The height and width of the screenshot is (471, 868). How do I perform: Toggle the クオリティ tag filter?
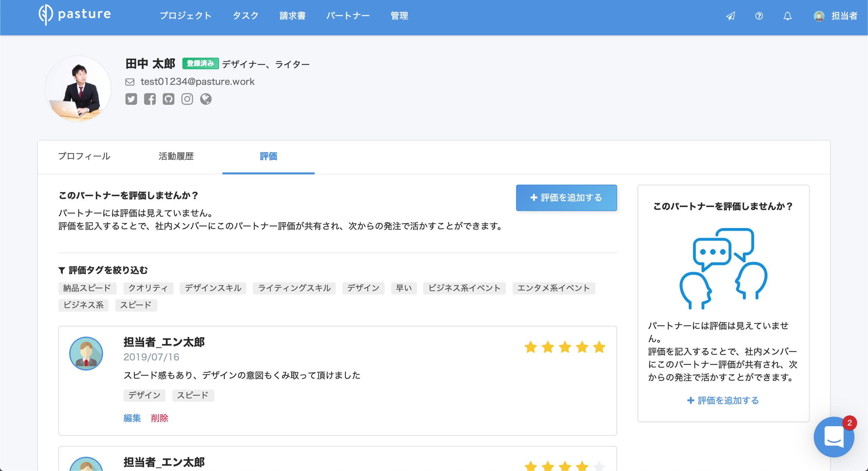tap(148, 288)
